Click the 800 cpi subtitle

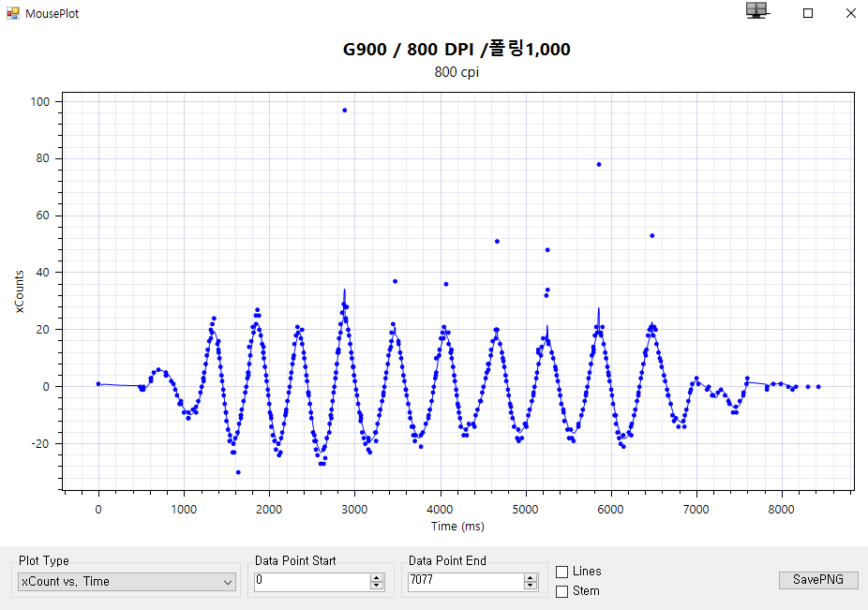[x=456, y=72]
